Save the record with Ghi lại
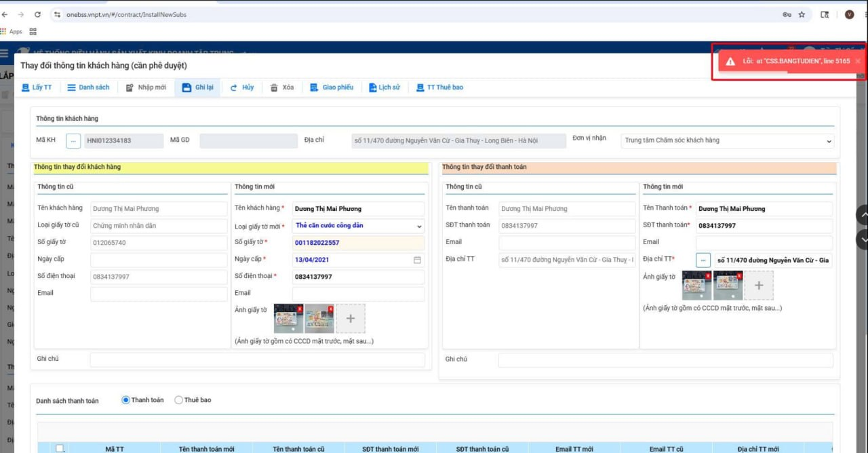 (197, 87)
